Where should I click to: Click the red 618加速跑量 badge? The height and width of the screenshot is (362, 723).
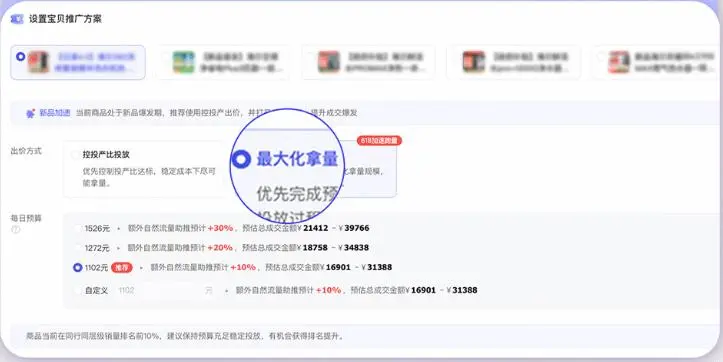[x=379, y=141]
